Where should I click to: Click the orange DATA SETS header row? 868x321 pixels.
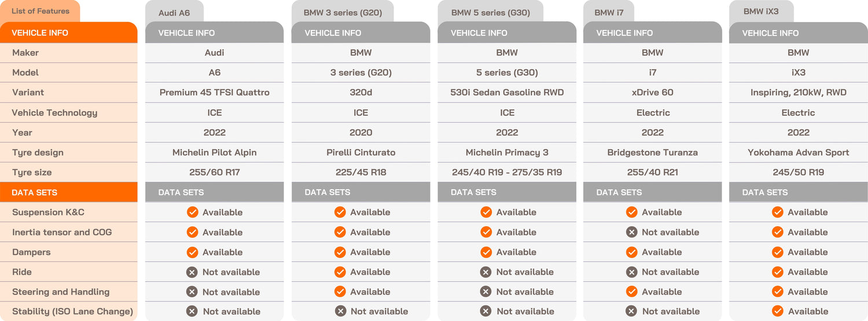point(69,192)
